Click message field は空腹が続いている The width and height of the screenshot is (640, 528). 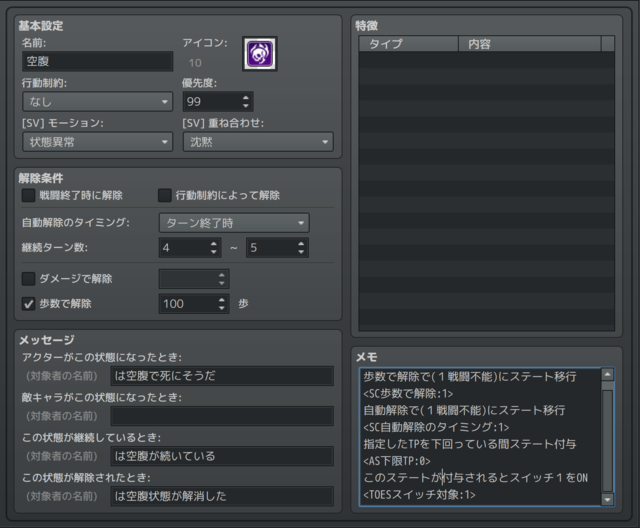tap(222, 456)
